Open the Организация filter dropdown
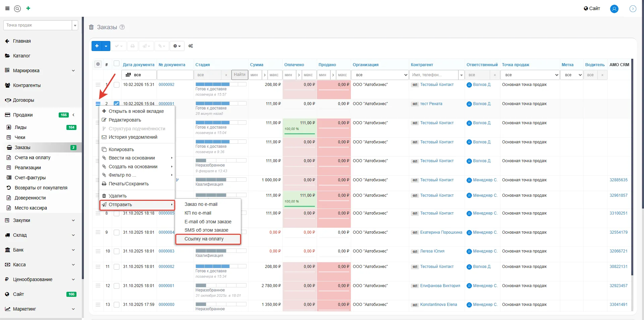 [x=380, y=75]
